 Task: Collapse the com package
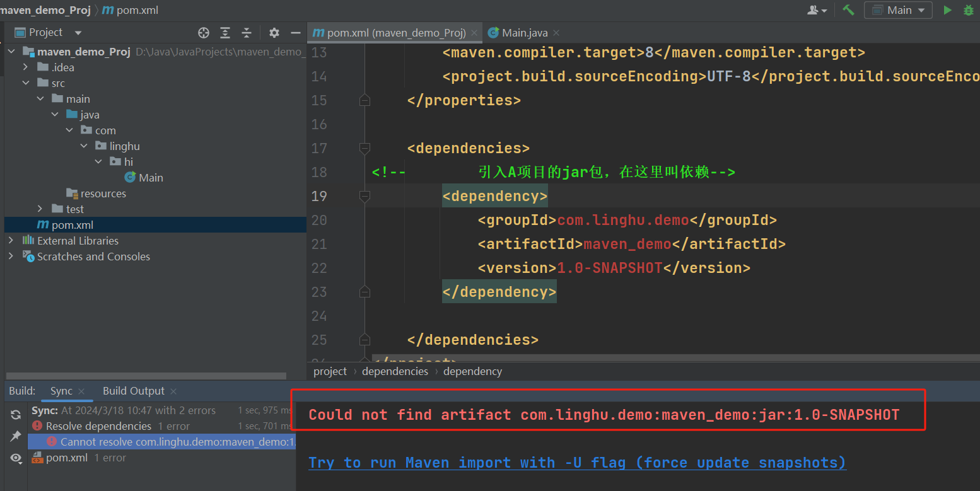[x=69, y=130]
